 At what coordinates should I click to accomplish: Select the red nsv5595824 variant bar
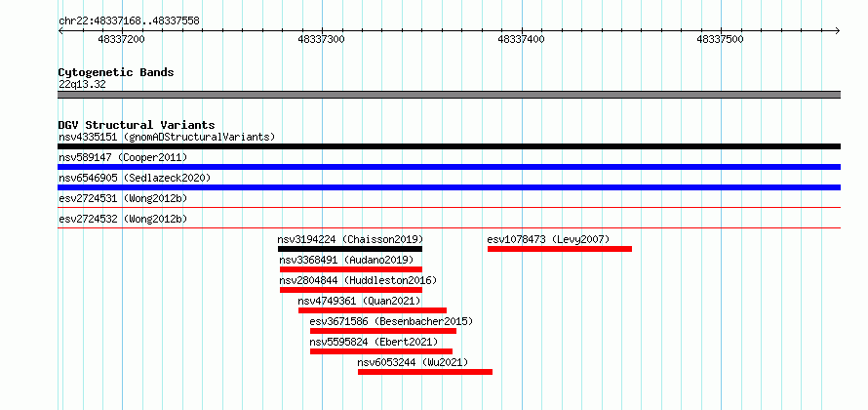pyautogui.click(x=381, y=351)
